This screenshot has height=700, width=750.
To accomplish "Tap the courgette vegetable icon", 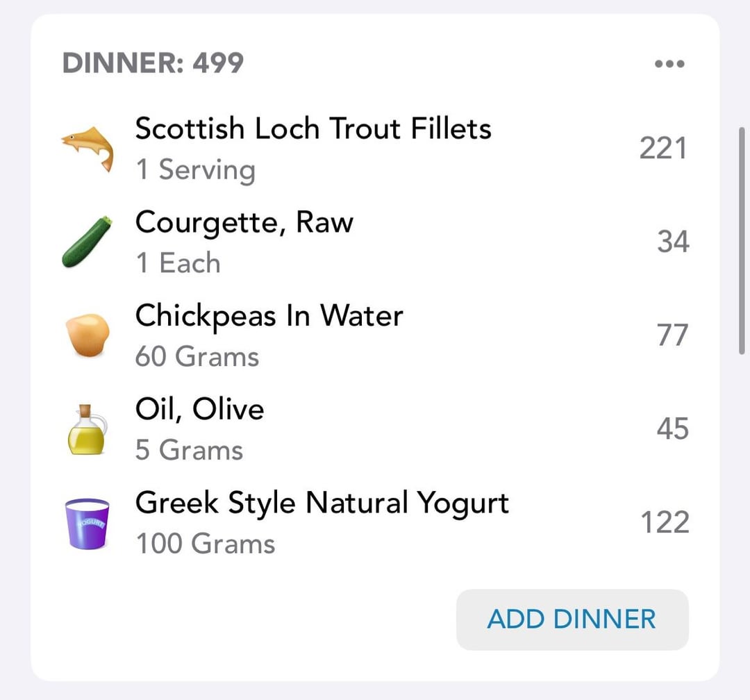I will 87,242.
